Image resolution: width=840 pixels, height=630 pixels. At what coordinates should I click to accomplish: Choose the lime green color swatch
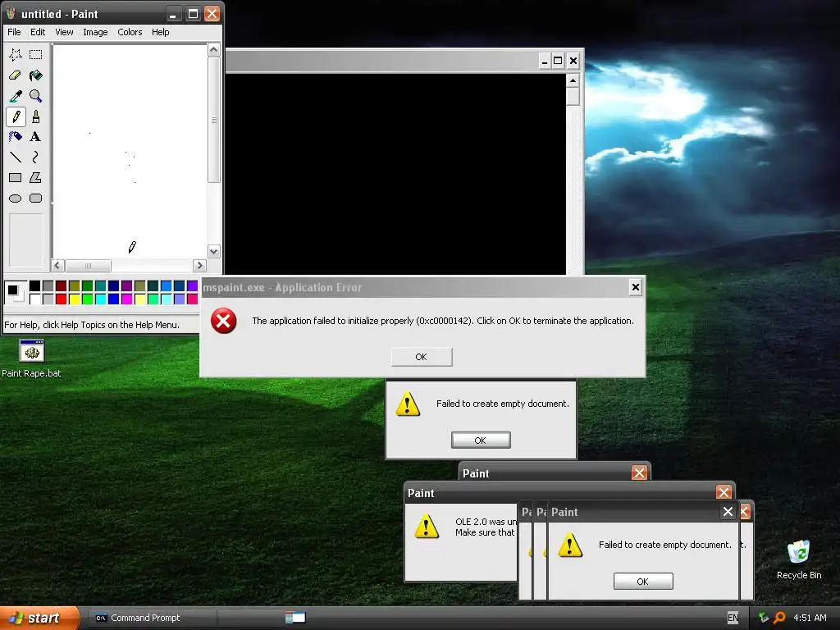87,299
